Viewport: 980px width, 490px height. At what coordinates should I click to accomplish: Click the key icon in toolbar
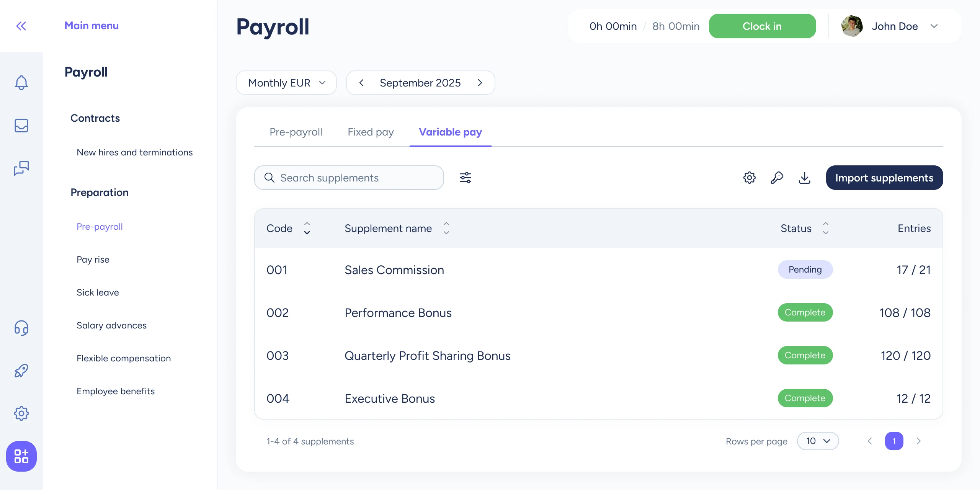(x=777, y=178)
